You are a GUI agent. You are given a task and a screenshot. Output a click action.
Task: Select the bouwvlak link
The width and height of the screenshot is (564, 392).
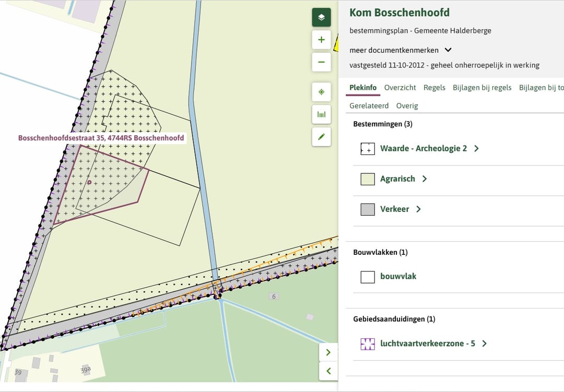(x=398, y=277)
